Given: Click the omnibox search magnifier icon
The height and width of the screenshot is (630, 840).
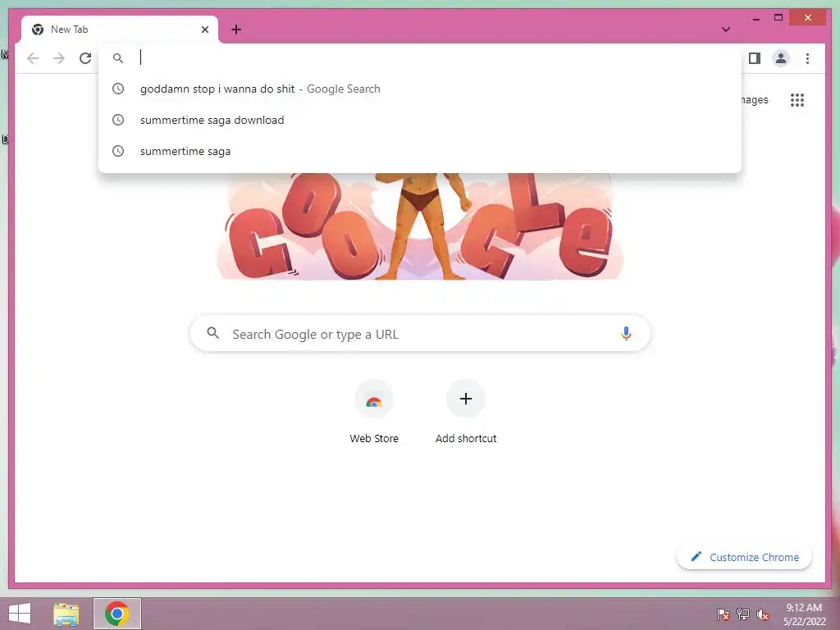Looking at the screenshot, I should pyautogui.click(x=118, y=58).
